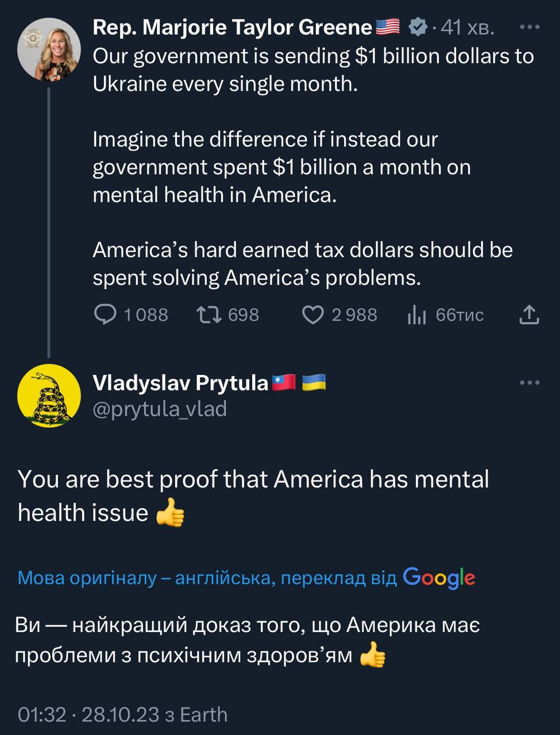Open Marjorie Taylor Greene's profile picture
Screen dimensions: 560x735
coord(49,53)
